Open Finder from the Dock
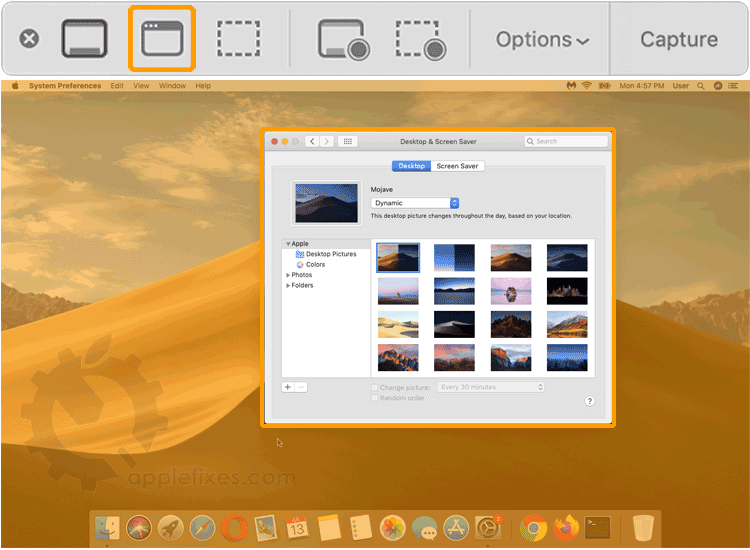Viewport: 750px width, 550px height. 107,528
